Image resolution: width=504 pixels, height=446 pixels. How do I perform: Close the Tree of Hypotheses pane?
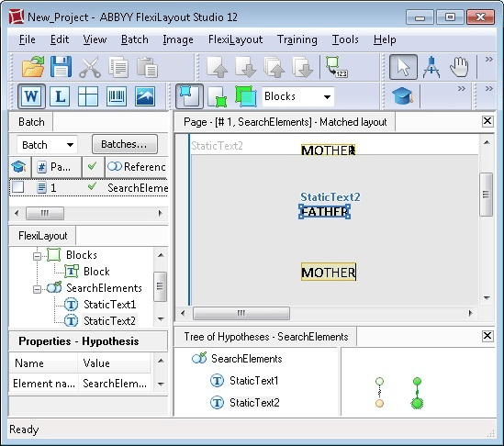click(x=487, y=336)
